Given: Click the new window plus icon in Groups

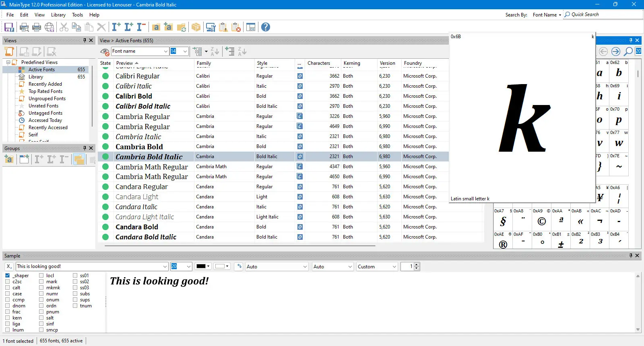Looking at the screenshot, I should [x=24, y=159].
